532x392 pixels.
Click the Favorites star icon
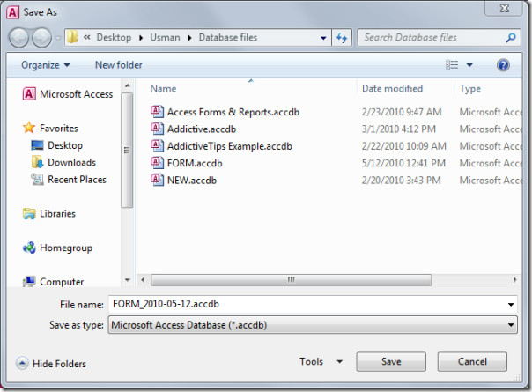(x=29, y=128)
